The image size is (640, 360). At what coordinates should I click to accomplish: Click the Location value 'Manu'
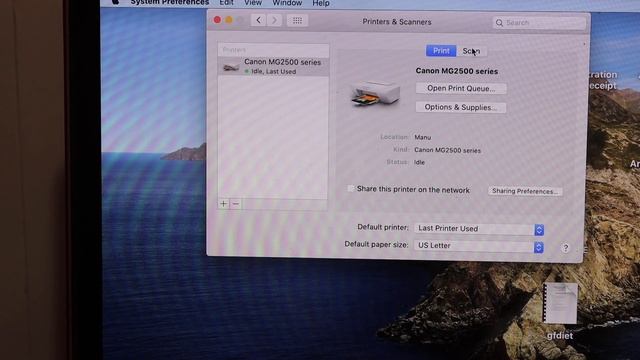tap(422, 137)
